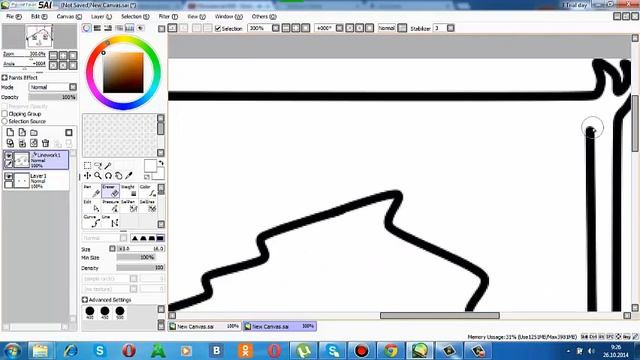Open the Edit menu
640x360 pixels.
click(x=39, y=17)
